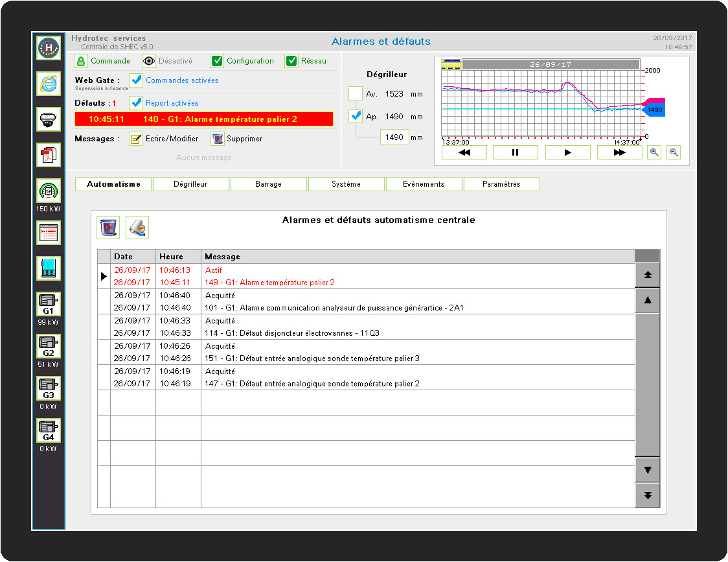Toggle the Désactivé eye icon
The width and height of the screenshot is (728, 562).
(x=148, y=61)
